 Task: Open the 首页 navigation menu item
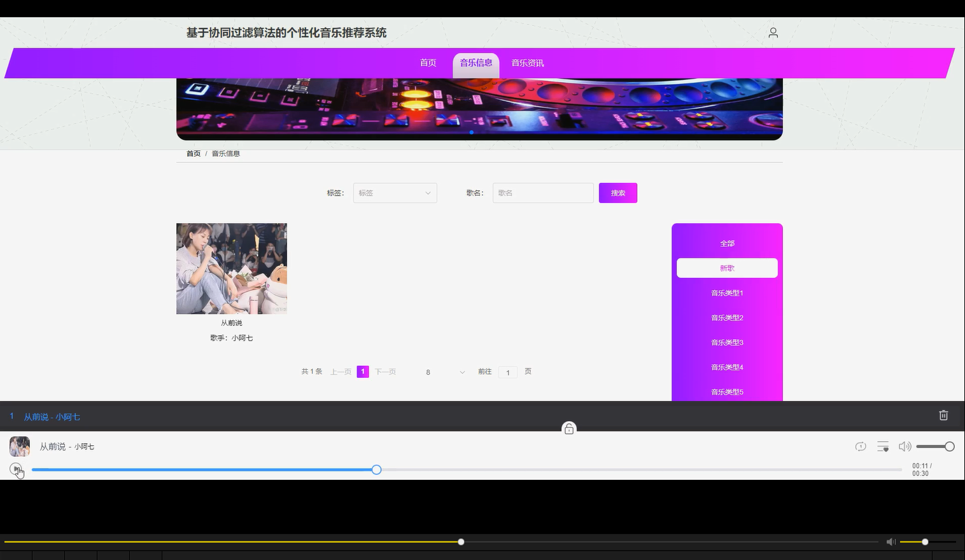[427, 62]
